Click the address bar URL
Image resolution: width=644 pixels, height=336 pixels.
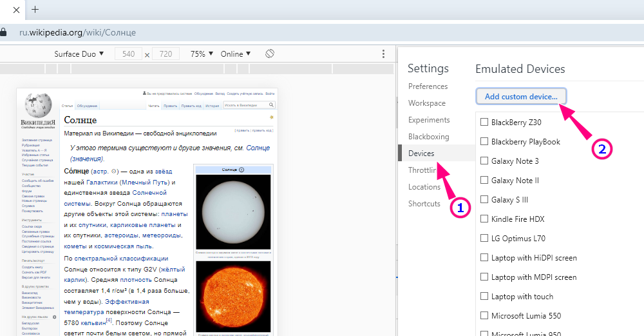pos(78,32)
